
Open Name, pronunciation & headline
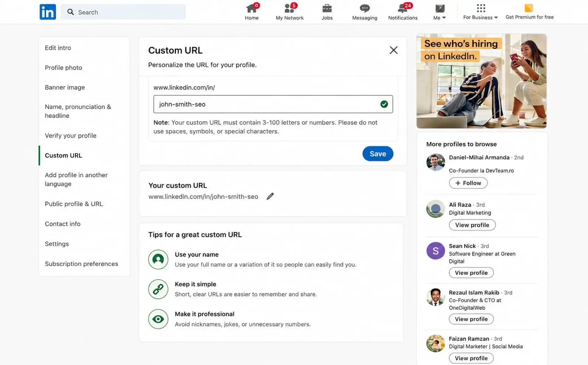tap(78, 111)
